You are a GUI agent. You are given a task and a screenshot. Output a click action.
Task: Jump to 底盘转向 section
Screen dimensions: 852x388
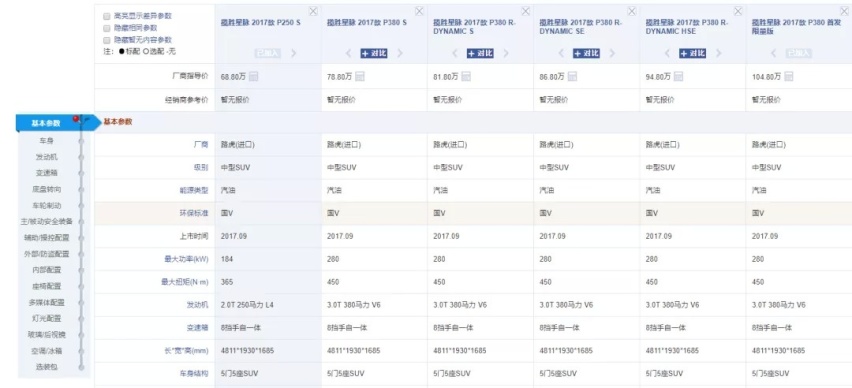click(x=46, y=190)
